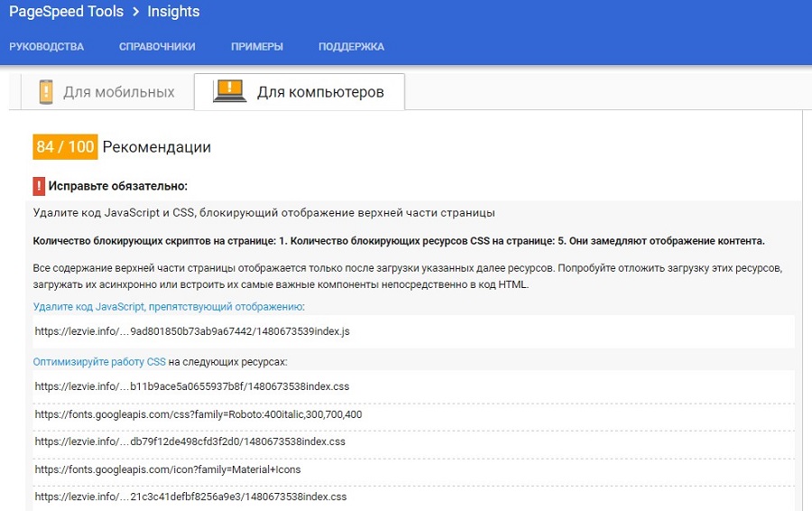Screen dimensions: 812x511
Task: Click the red exclamation mark icon
Action: pos(39,186)
